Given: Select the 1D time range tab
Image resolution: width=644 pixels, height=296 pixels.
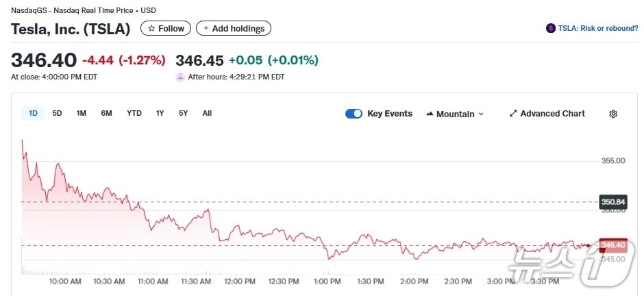Looking at the screenshot, I should tap(33, 113).
